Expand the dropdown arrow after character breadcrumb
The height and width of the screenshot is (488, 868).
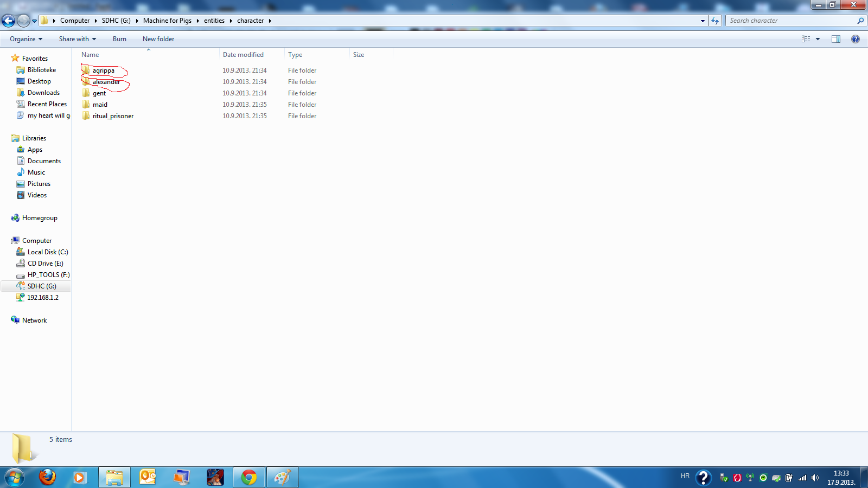click(270, 21)
